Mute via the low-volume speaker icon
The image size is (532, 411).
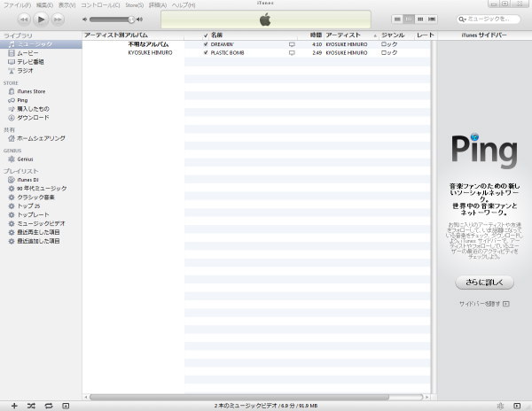click(x=84, y=19)
